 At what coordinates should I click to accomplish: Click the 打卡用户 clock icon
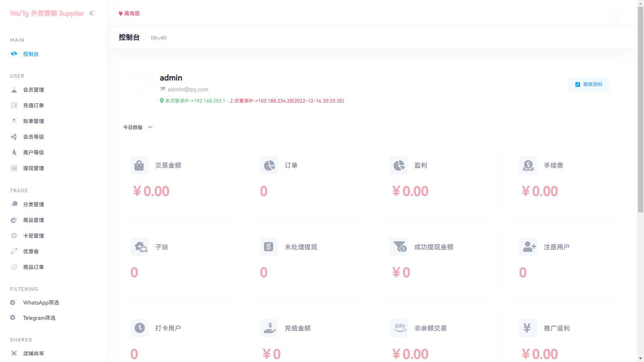tap(139, 328)
